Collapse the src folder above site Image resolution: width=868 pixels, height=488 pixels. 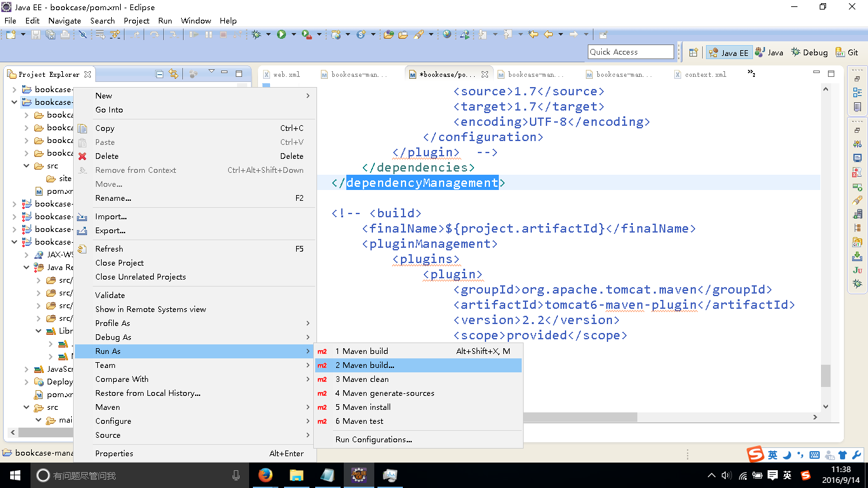[26, 166]
